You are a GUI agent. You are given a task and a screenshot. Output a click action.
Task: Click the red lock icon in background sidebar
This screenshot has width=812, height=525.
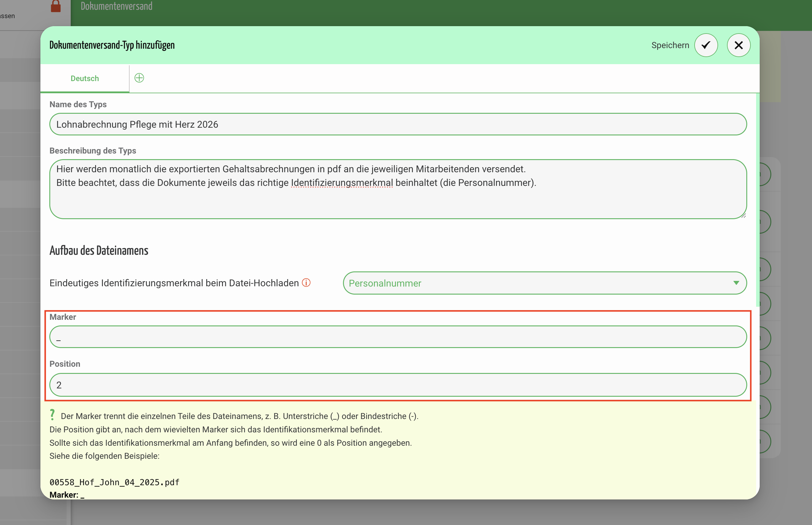pos(56,6)
